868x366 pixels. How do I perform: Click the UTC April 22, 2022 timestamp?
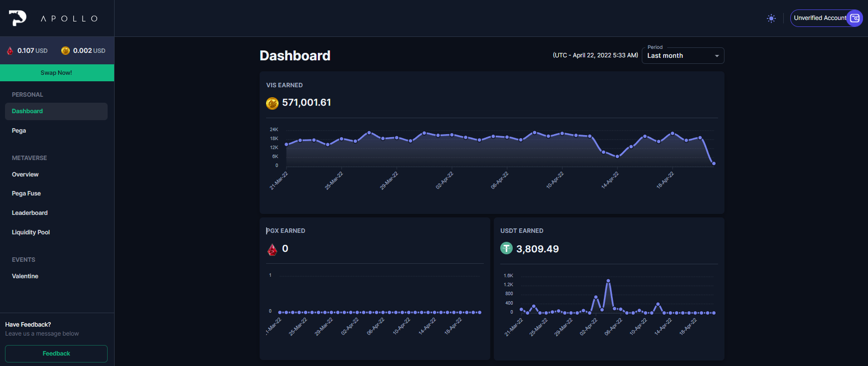595,55
